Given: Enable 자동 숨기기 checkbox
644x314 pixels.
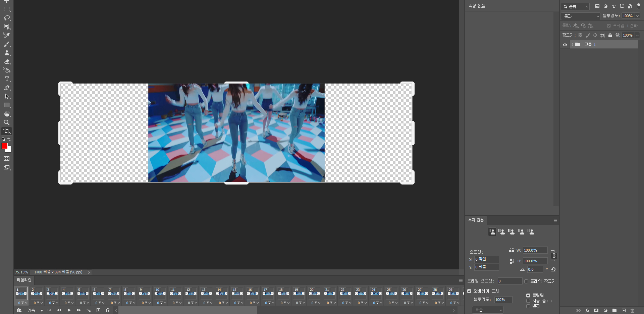Looking at the screenshot, I should (x=528, y=301).
